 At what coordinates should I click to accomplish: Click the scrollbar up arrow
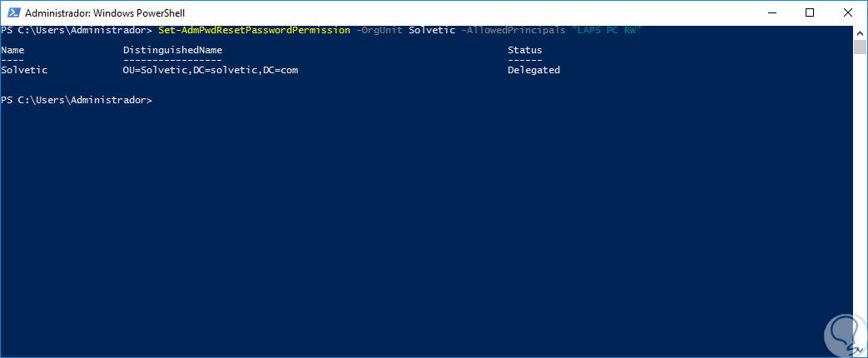861,32
